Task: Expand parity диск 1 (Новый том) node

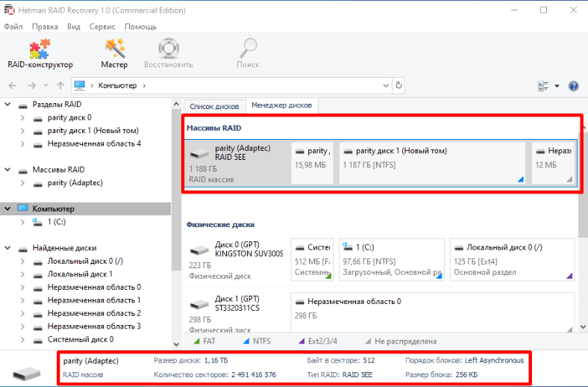Action: click(x=22, y=131)
